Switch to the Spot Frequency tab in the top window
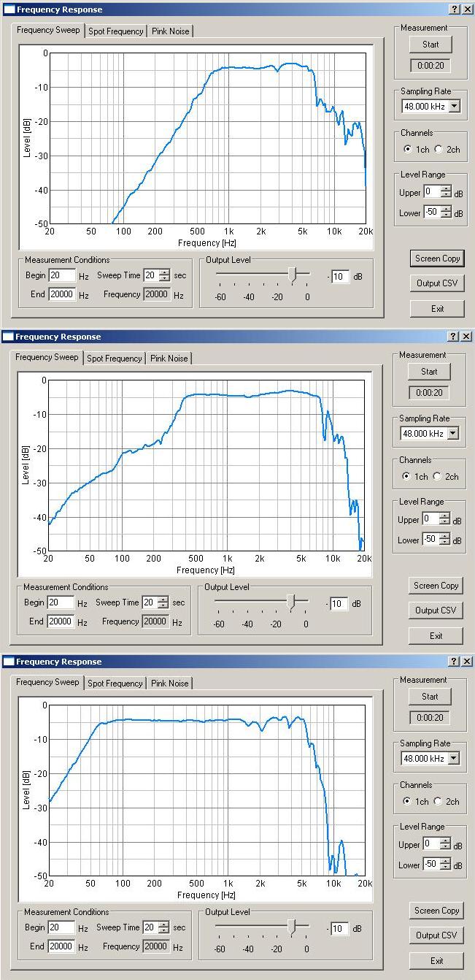475x980 pixels. tap(115, 31)
